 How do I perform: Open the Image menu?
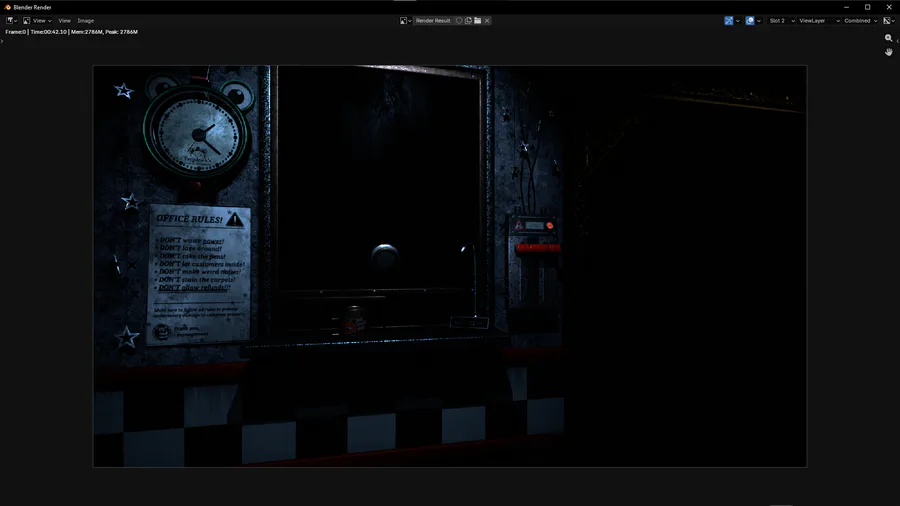pyautogui.click(x=86, y=21)
